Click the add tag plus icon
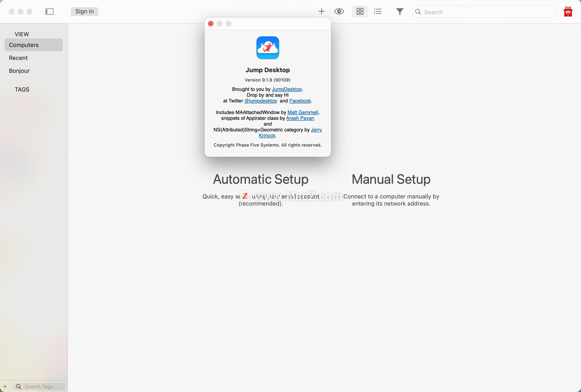 [x=5, y=386]
